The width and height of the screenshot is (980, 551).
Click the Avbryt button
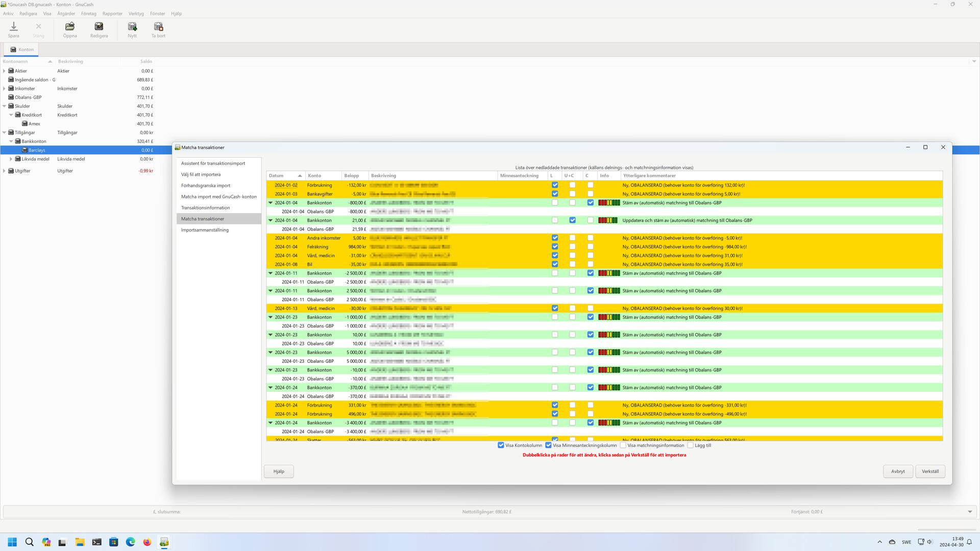(x=897, y=471)
